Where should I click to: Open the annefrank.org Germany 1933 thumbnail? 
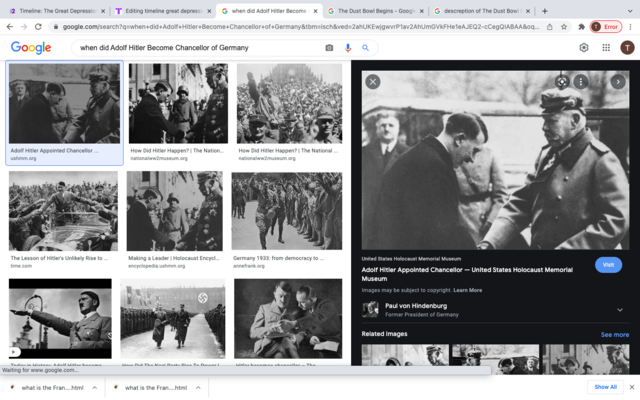287,211
